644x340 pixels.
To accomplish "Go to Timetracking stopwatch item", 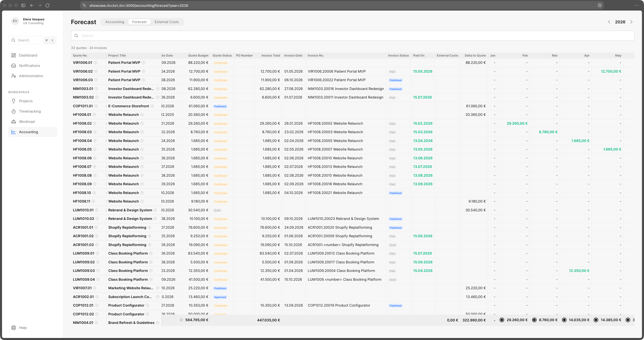I will click(x=32, y=111).
